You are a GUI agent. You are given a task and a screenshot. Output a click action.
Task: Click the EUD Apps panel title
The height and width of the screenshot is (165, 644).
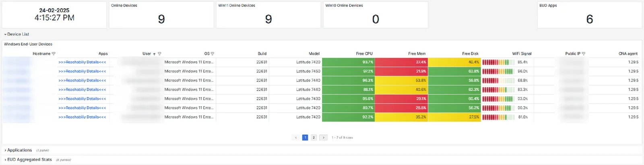548,6
